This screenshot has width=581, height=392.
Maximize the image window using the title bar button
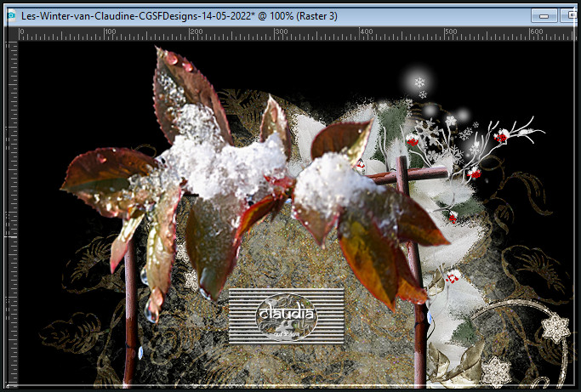pyautogui.click(x=569, y=16)
